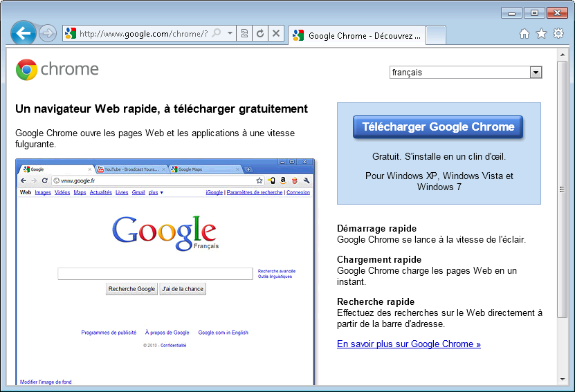
Task: Refresh the page with the reload icon
Action: click(x=260, y=34)
